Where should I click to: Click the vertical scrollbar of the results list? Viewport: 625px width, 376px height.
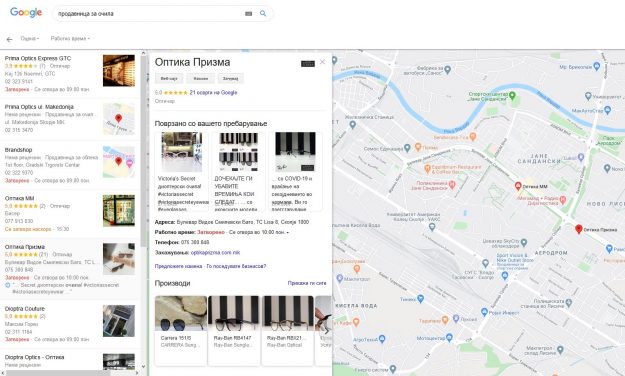pyautogui.click(x=143, y=152)
